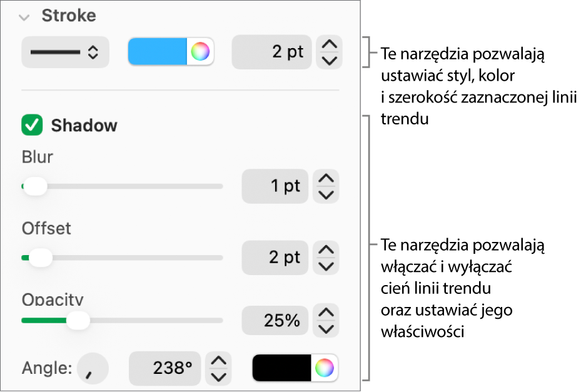Open the shadow color wheel picker
581x392 pixels.
pyautogui.click(x=325, y=368)
